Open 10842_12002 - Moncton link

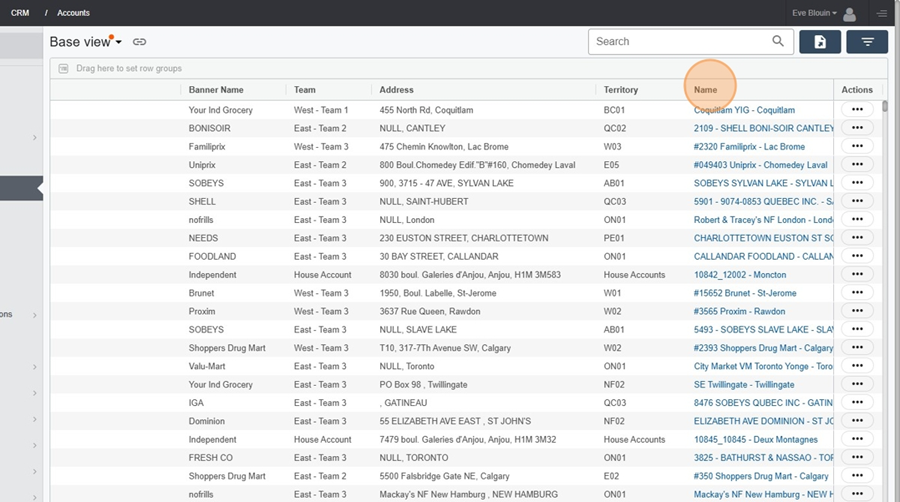click(740, 274)
